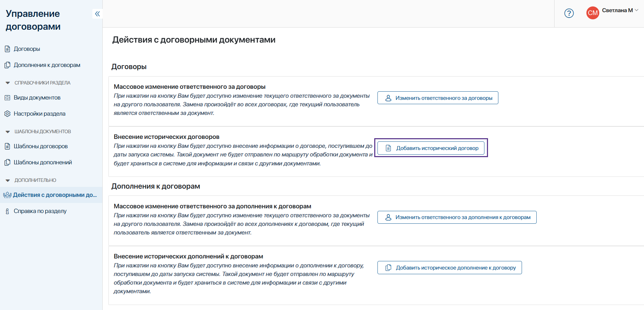Screen dimensions: 644x310
Task: Click the Шаблоны договоров document icon
Action: tap(7, 146)
